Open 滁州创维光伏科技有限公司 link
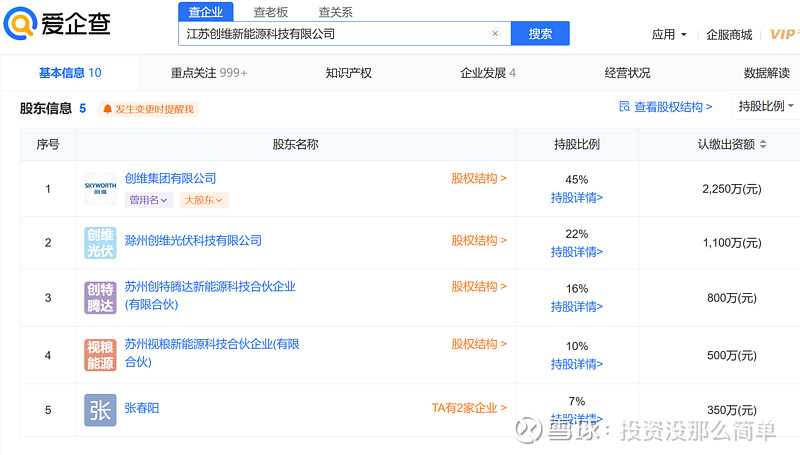The width and height of the screenshot is (800, 455). 193,240
